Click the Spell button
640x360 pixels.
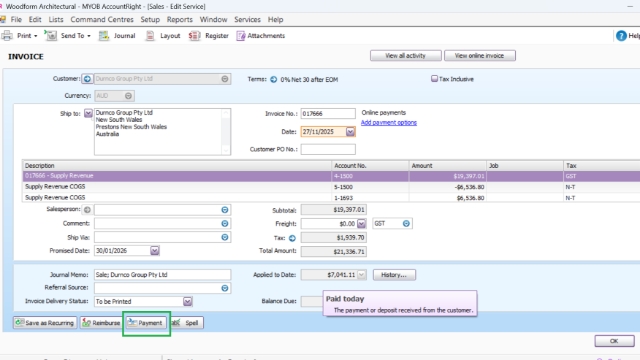coord(187,323)
